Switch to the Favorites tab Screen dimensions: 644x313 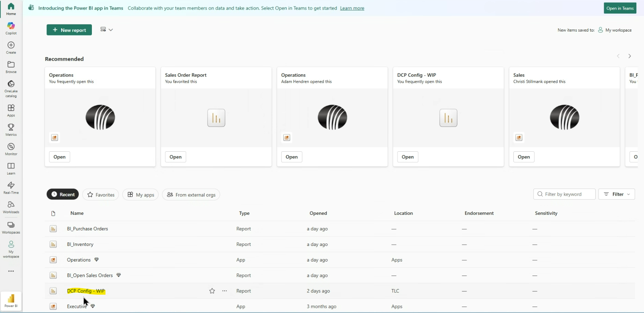[x=101, y=194]
